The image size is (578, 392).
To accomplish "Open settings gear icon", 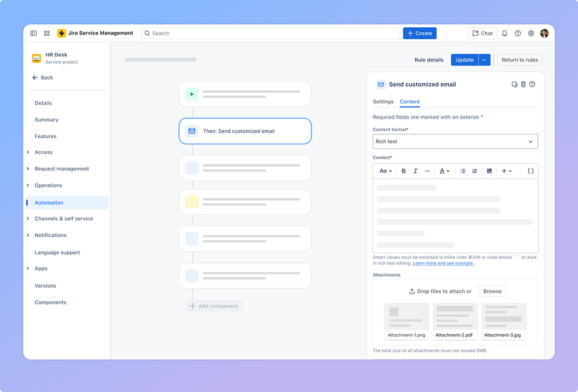I will pyautogui.click(x=531, y=33).
